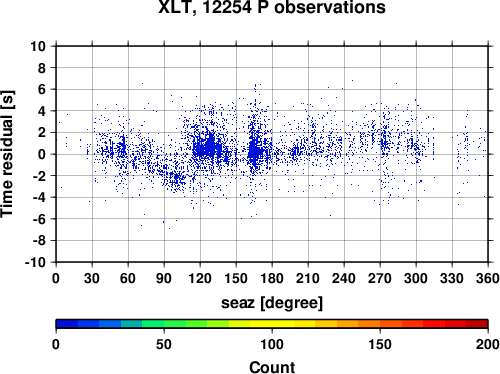Click the dense data cluster near 165 degrees
The height and width of the screenshot is (374, 500).
[x=255, y=150]
